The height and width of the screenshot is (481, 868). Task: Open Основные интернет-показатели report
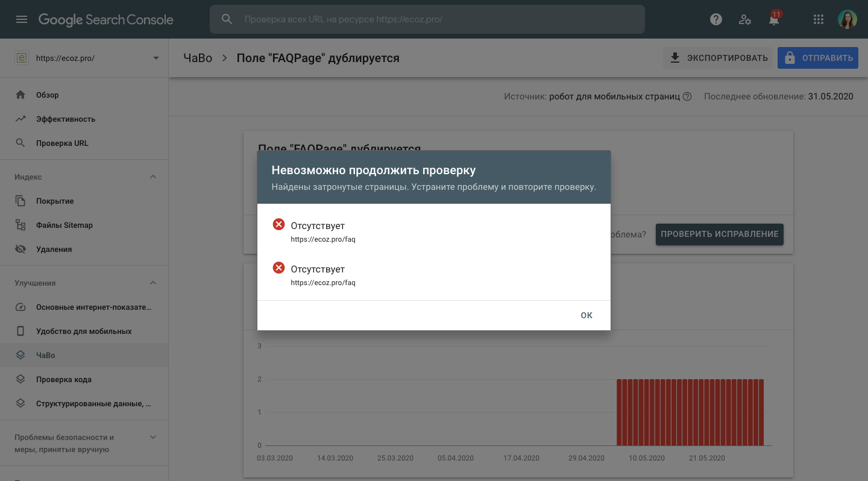click(84, 307)
